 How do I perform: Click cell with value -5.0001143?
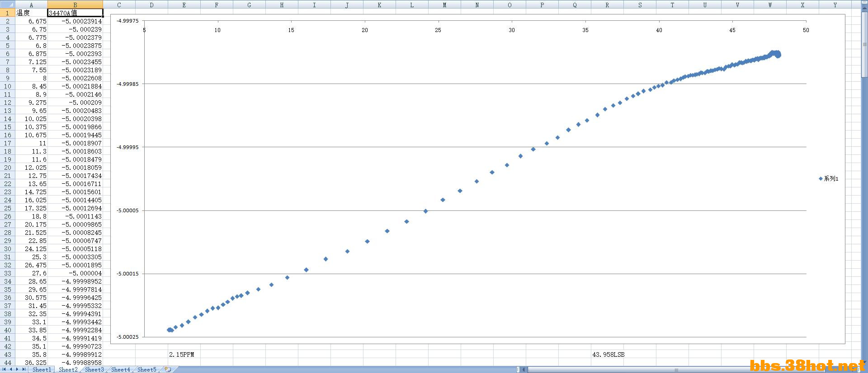click(x=75, y=216)
